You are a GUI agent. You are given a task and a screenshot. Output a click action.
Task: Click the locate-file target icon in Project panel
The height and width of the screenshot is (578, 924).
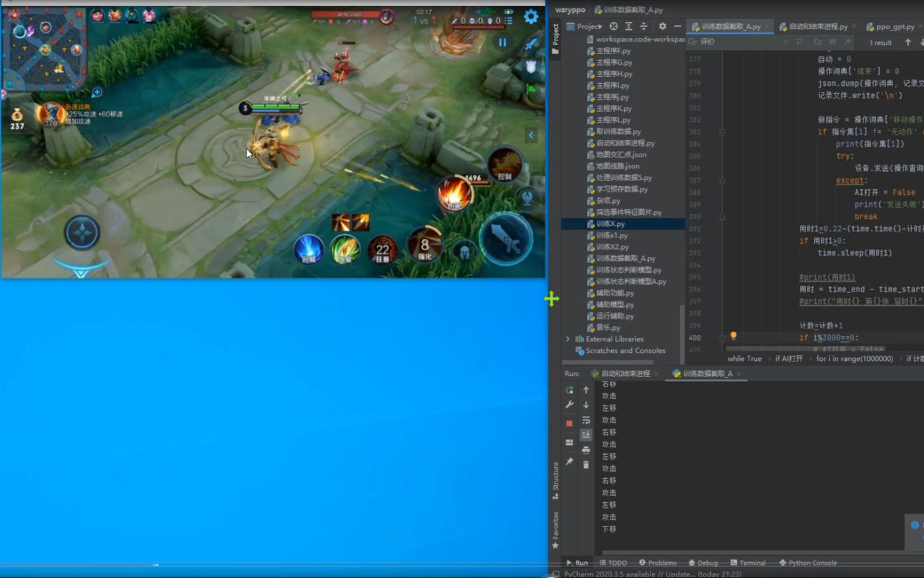pyautogui.click(x=614, y=26)
